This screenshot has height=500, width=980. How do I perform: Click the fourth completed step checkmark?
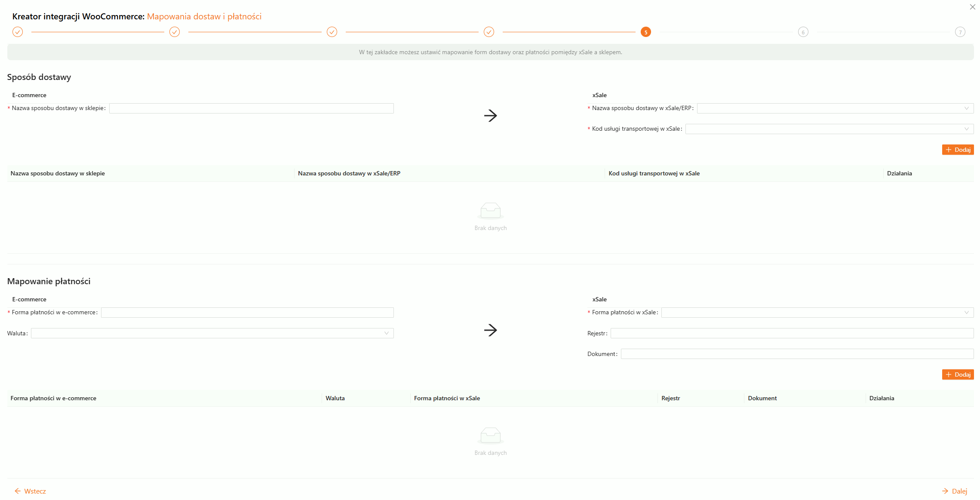[x=489, y=32]
